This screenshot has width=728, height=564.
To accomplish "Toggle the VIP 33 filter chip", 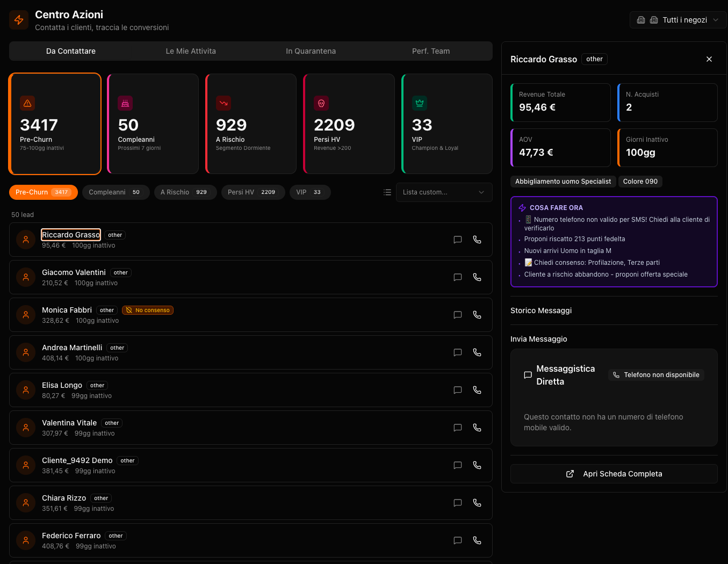I will (310, 192).
